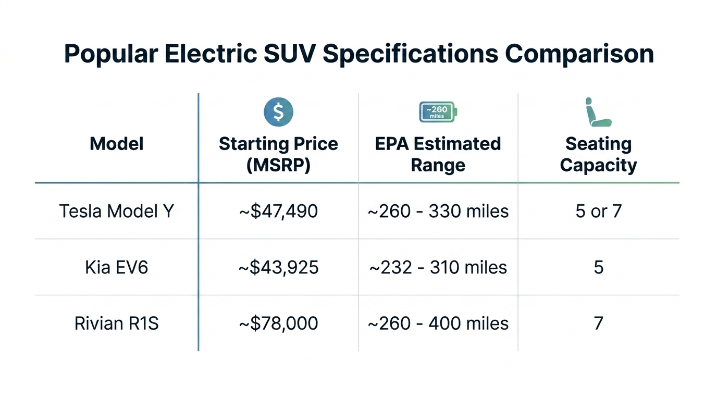
Task: Select the ~$78,000 price cell
Action: point(278,324)
